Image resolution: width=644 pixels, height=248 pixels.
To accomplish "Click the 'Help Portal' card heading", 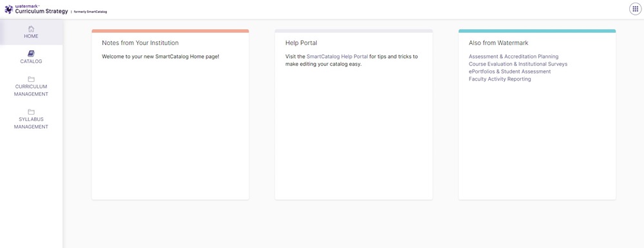I will click(x=301, y=43).
